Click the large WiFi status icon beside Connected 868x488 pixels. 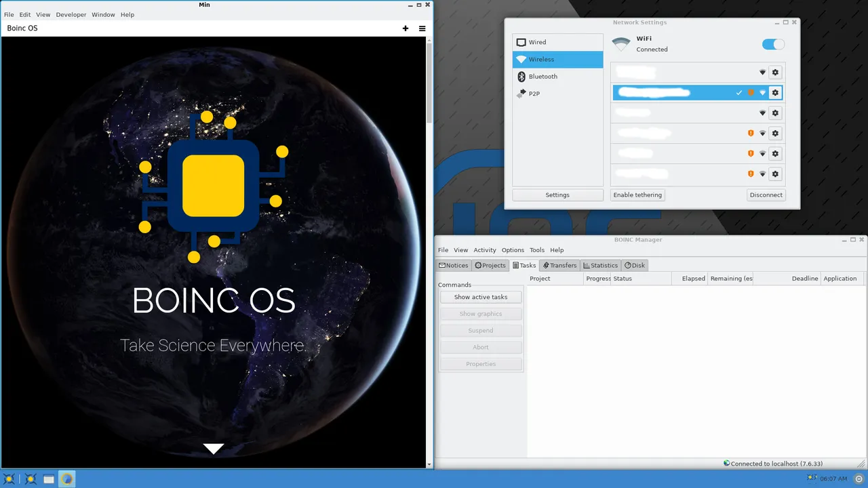click(x=620, y=45)
